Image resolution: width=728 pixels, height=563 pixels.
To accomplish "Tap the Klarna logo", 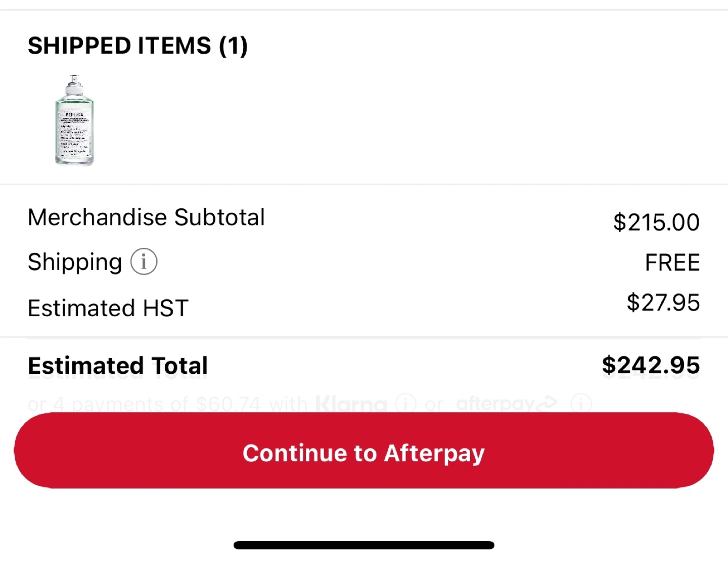I will (351, 404).
